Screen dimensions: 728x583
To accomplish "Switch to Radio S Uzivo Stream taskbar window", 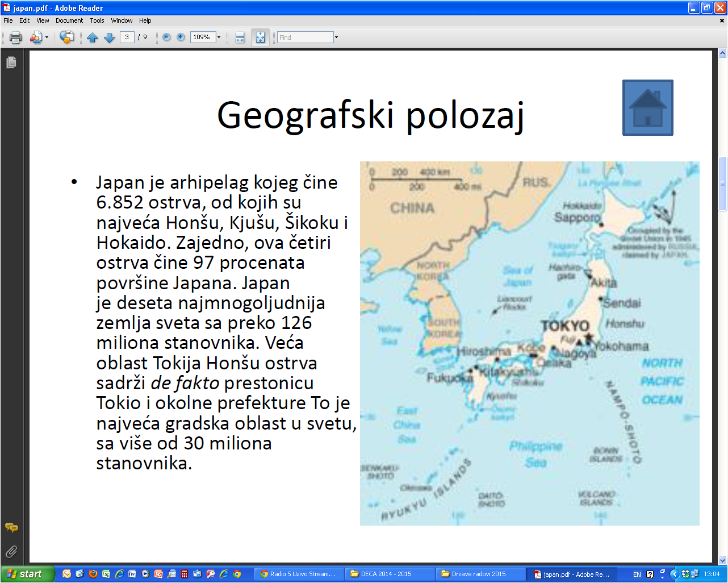I will (299, 574).
